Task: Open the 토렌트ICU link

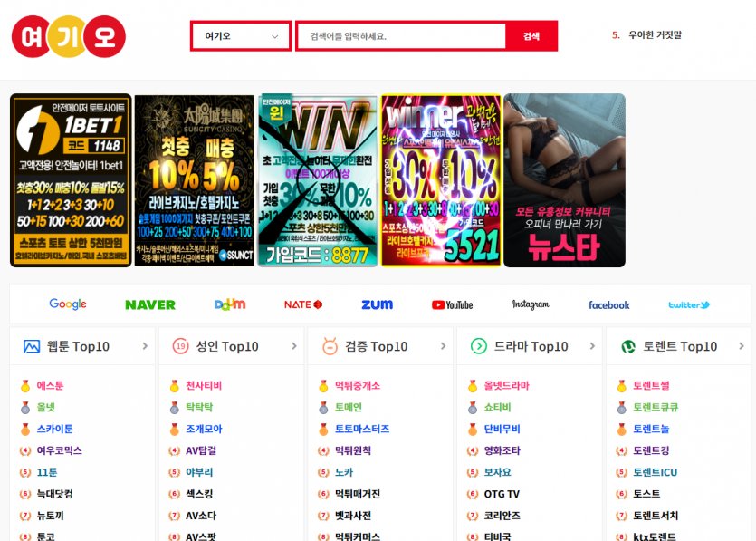Action: click(x=656, y=472)
